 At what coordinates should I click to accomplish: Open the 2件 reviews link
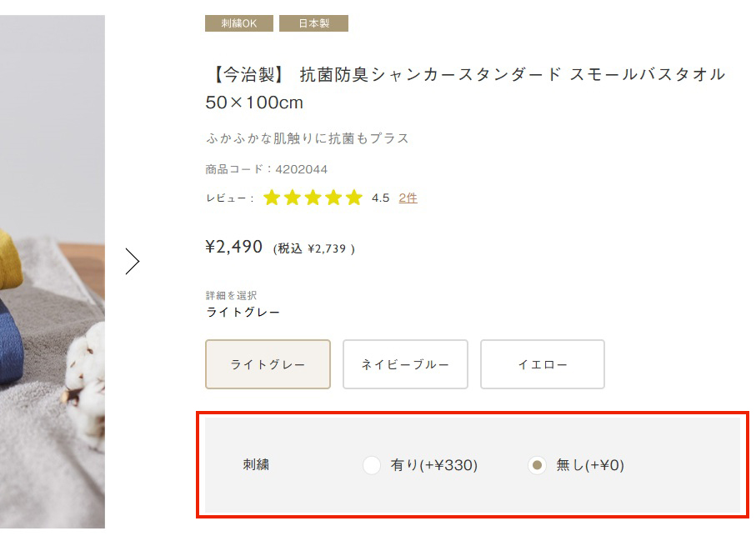[408, 198]
